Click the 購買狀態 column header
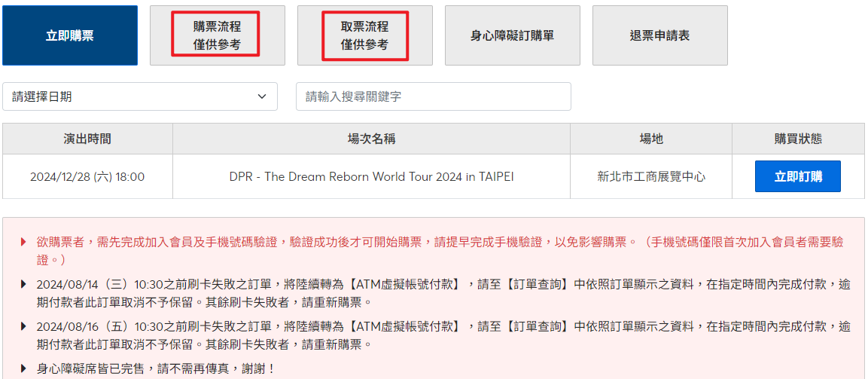 coord(798,139)
